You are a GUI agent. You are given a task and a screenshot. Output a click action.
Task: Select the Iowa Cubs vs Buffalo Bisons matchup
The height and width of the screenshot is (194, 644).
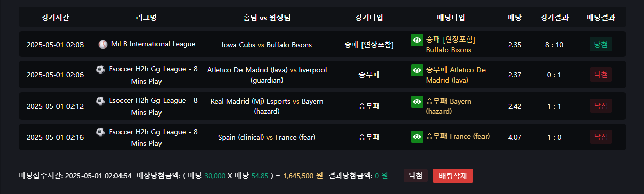coord(267,45)
